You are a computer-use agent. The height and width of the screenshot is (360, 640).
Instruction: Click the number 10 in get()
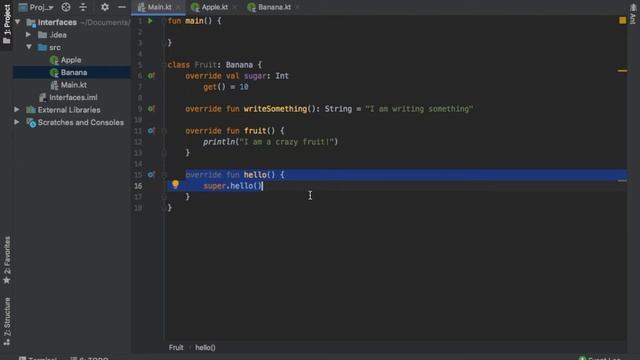pyautogui.click(x=244, y=87)
